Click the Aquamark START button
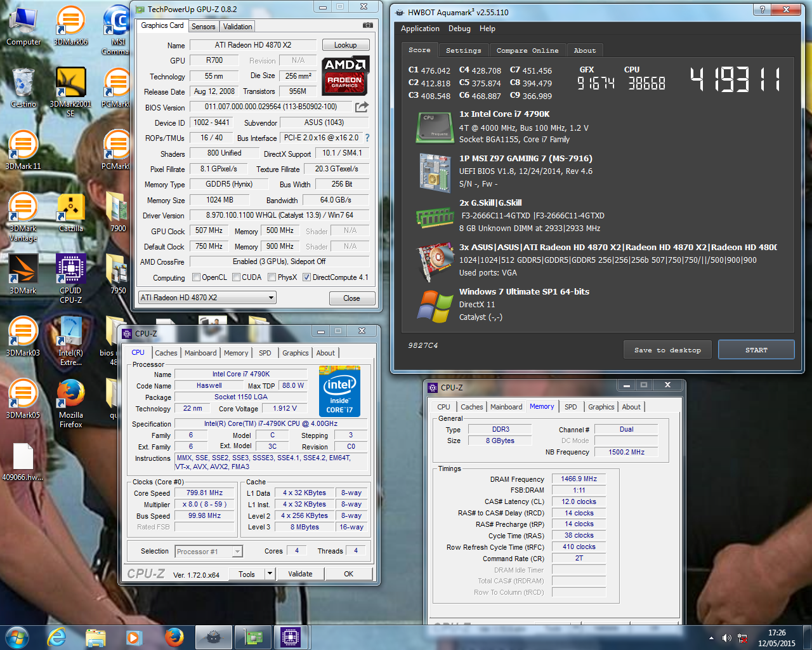The height and width of the screenshot is (650, 812). (756, 350)
